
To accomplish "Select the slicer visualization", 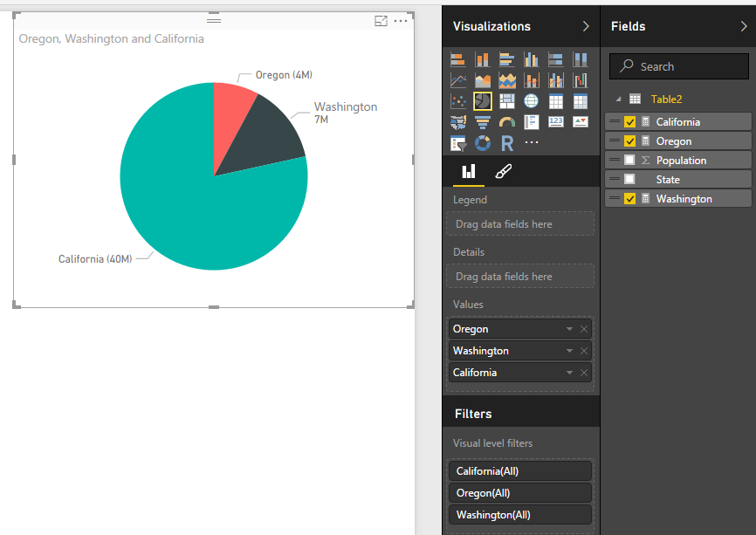I will 458,143.
